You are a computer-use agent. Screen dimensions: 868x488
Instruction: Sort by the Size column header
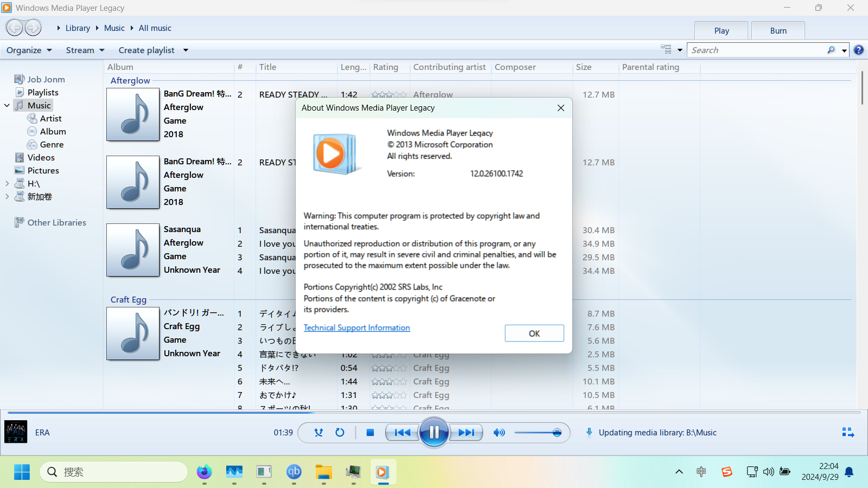[596, 67]
